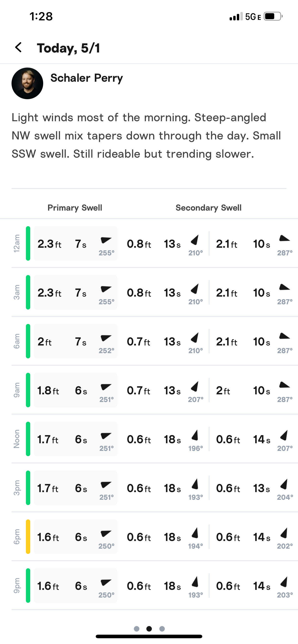This screenshot has width=298, height=644.
Task: Tap Noon swell direction arrow 196°
Action: (x=195, y=435)
